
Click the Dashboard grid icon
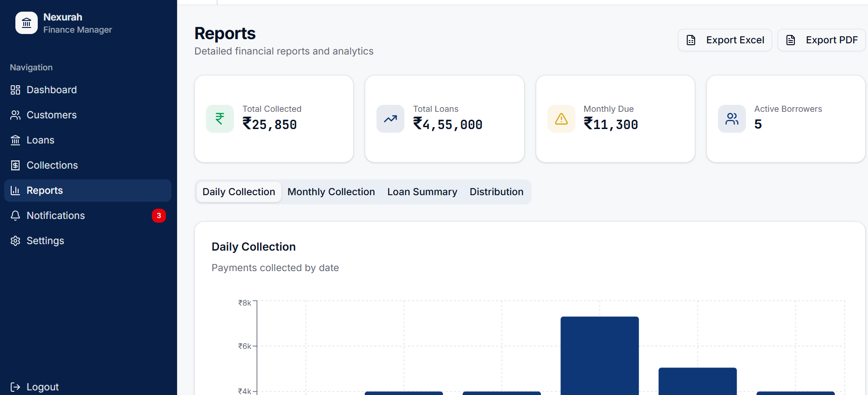coord(15,90)
